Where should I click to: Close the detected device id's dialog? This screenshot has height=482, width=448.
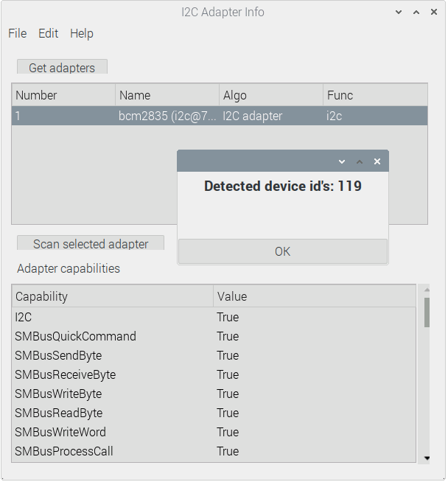tap(377, 161)
